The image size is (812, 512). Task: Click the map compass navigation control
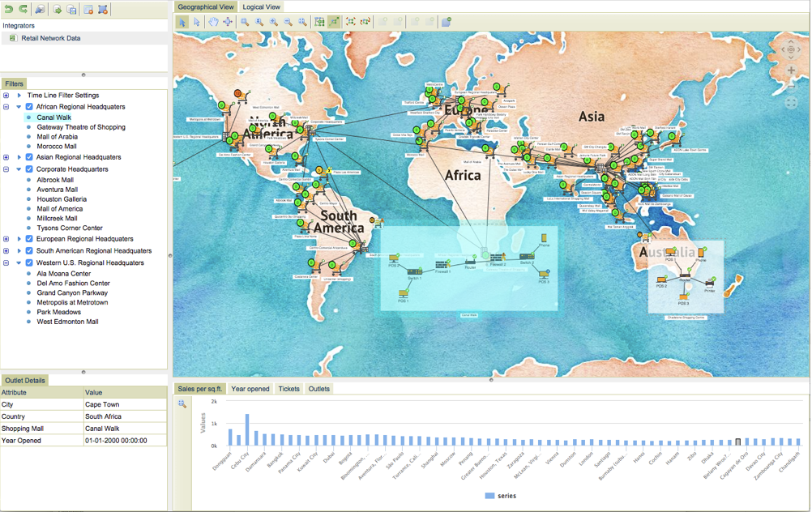pyautogui.click(x=791, y=49)
